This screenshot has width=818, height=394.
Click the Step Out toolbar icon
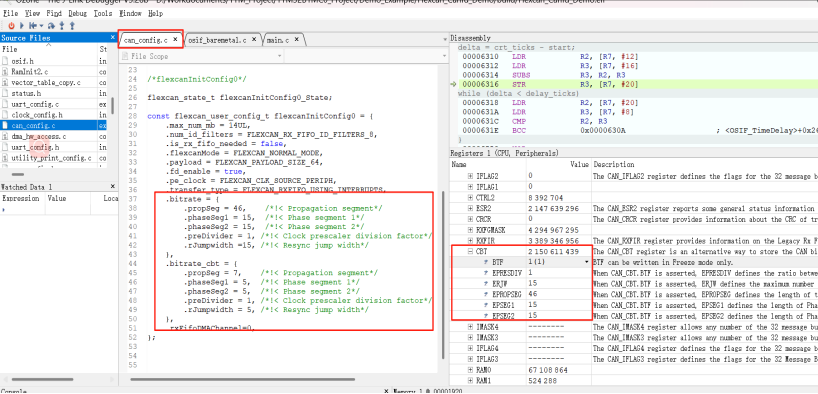(x=72, y=25)
